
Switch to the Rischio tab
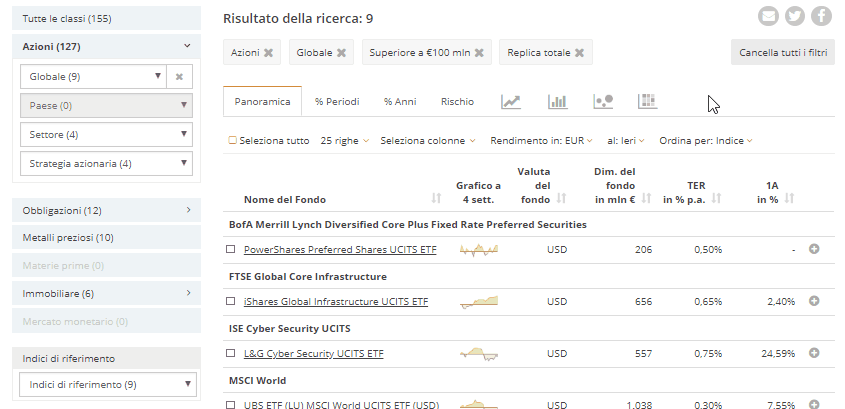pyautogui.click(x=457, y=101)
